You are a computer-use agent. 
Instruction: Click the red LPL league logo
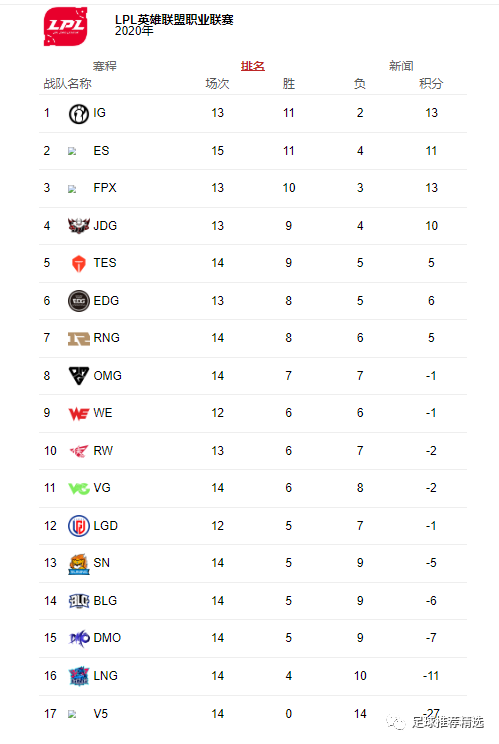point(65,27)
